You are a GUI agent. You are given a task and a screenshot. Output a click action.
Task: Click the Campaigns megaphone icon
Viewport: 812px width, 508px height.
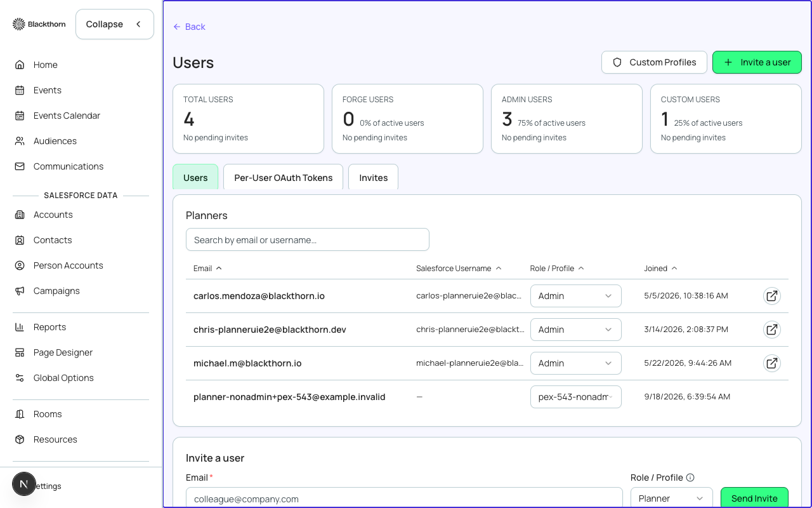pos(20,291)
